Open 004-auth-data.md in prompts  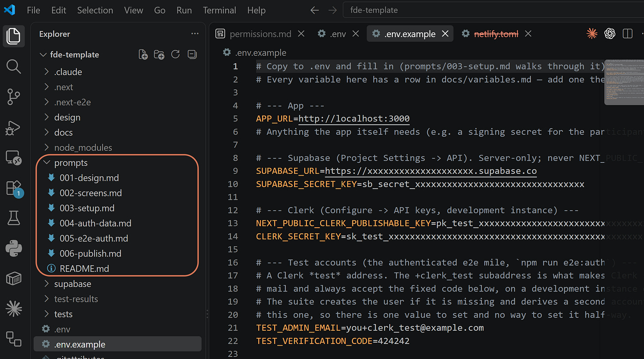[x=95, y=223]
